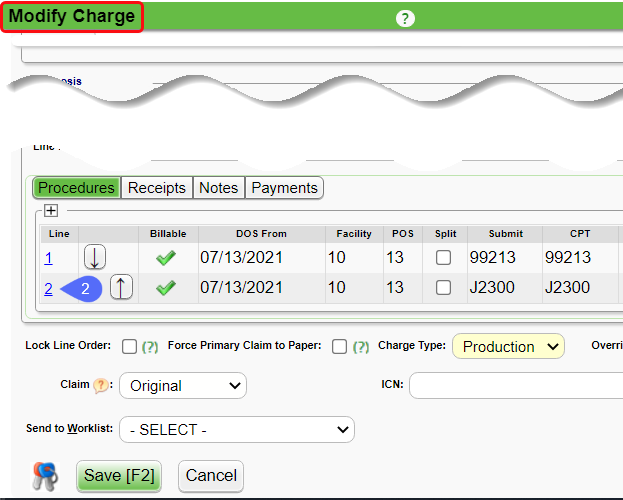Click into the ICN input field
Image resolution: width=623 pixels, height=500 pixels.
click(x=515, y=385)
